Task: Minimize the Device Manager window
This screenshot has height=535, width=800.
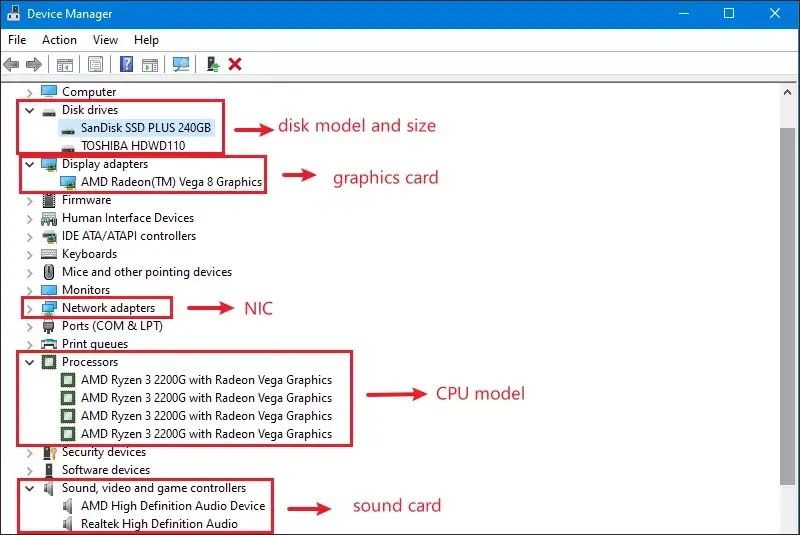Action: (684, 13)
